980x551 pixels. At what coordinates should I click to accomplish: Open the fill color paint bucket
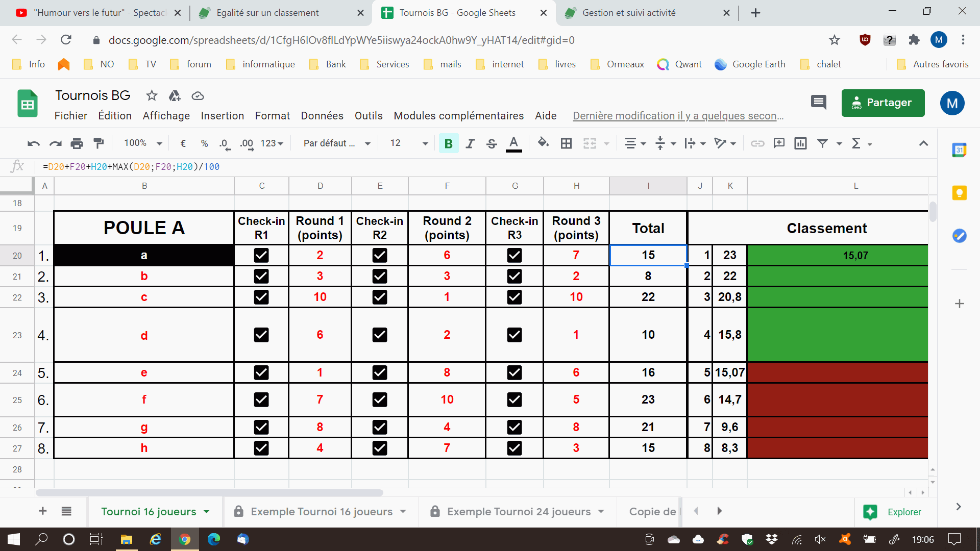point(543,143)
